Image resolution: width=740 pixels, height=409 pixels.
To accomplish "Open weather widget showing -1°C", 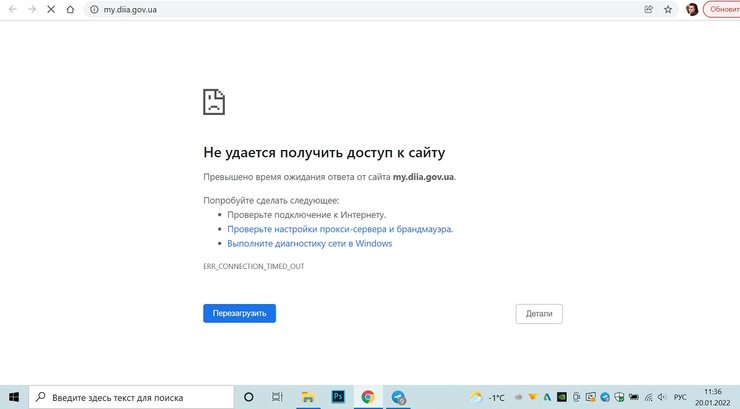I will [487, 398].
